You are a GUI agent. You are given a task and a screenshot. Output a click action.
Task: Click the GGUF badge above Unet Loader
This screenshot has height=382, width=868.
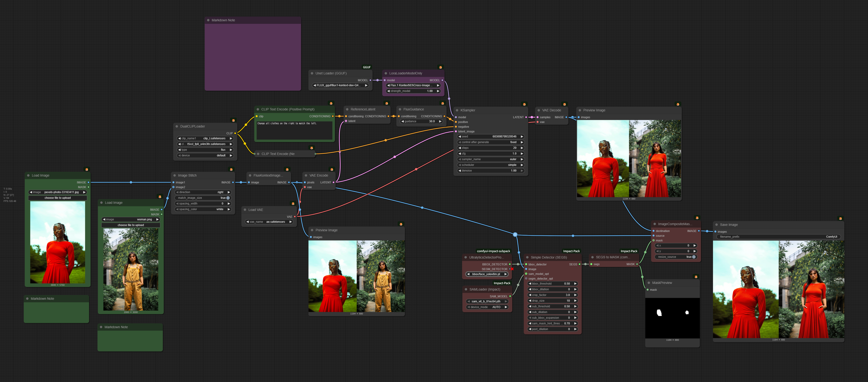367,67
